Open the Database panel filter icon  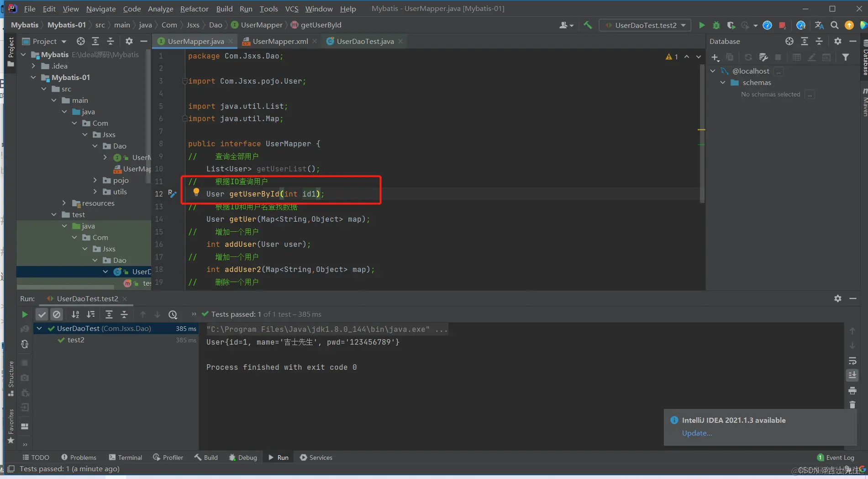[x=846, y=57]
